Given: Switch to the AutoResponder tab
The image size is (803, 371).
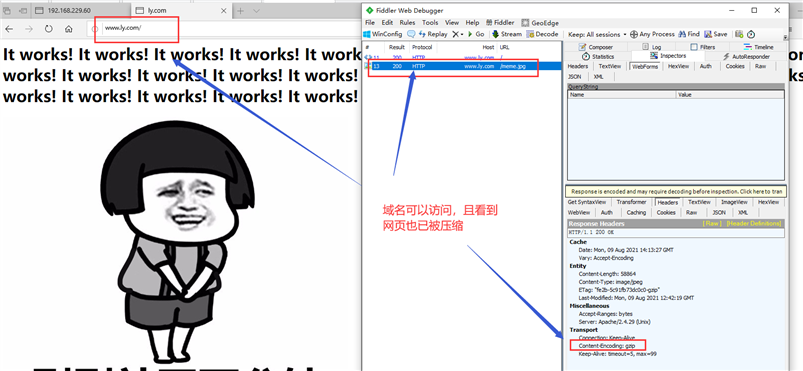Looking at the screenshot, I should 746,56.
